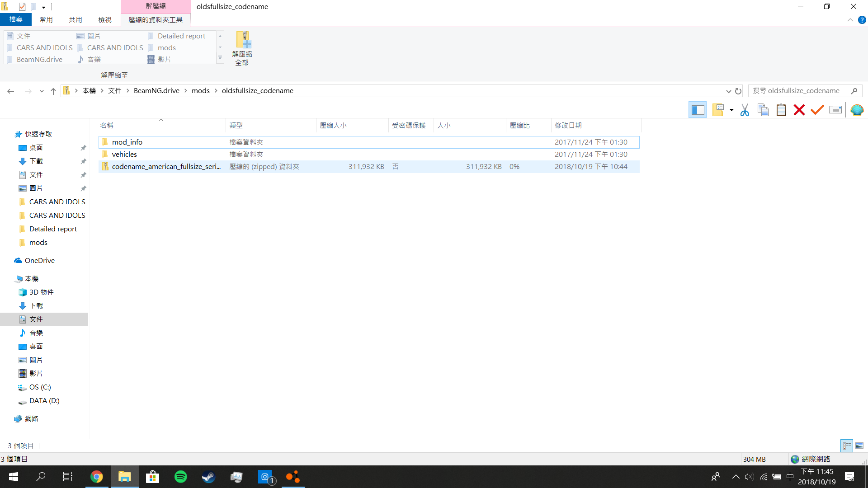Click the red X delete icon
This screenshot has width=868, height=488.
799,110
